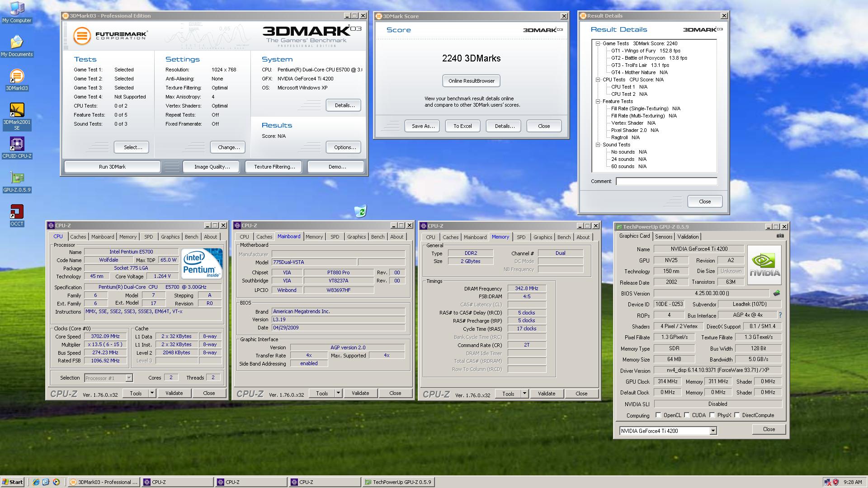Click bus interface question mark icon

(780, 315)
